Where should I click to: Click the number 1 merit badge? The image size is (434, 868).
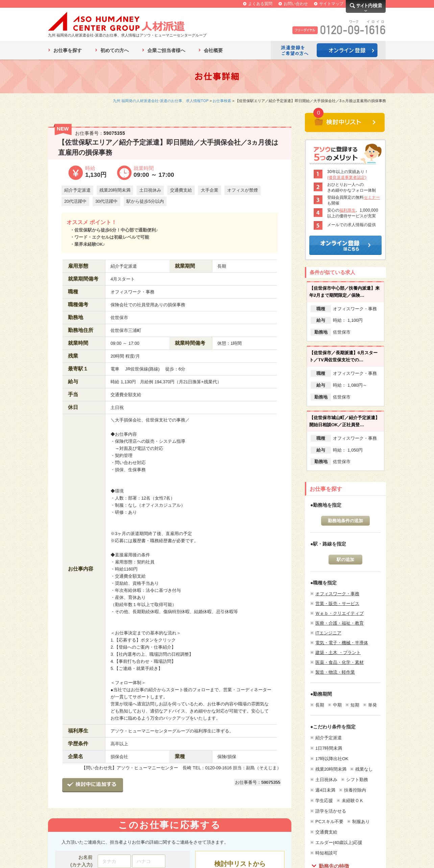[318, 174]
